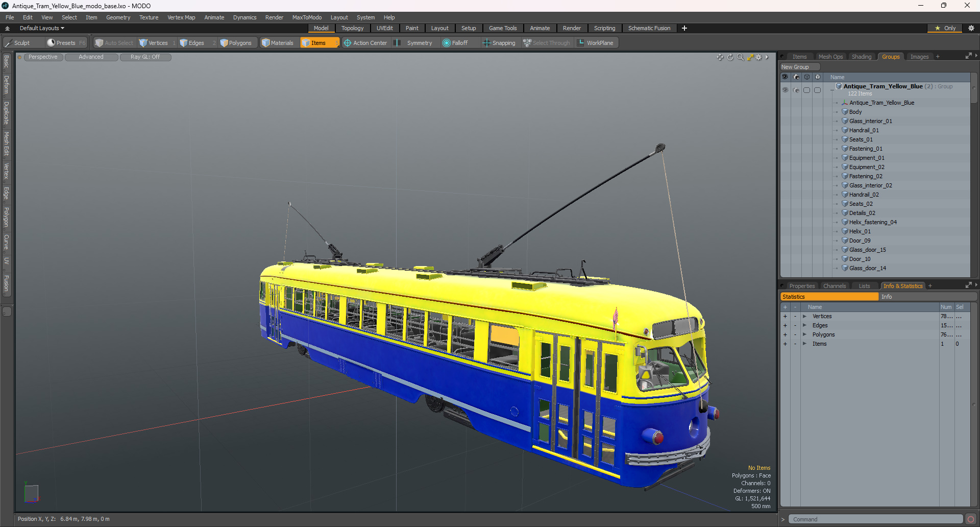Open the viewport options arrow

767,57
